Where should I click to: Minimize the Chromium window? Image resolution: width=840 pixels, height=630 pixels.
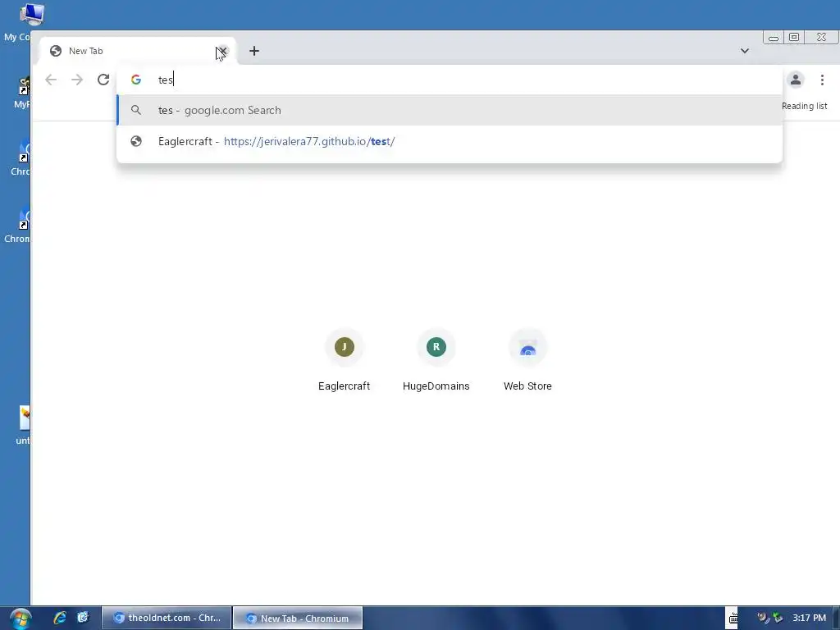[x=773, y=38]
